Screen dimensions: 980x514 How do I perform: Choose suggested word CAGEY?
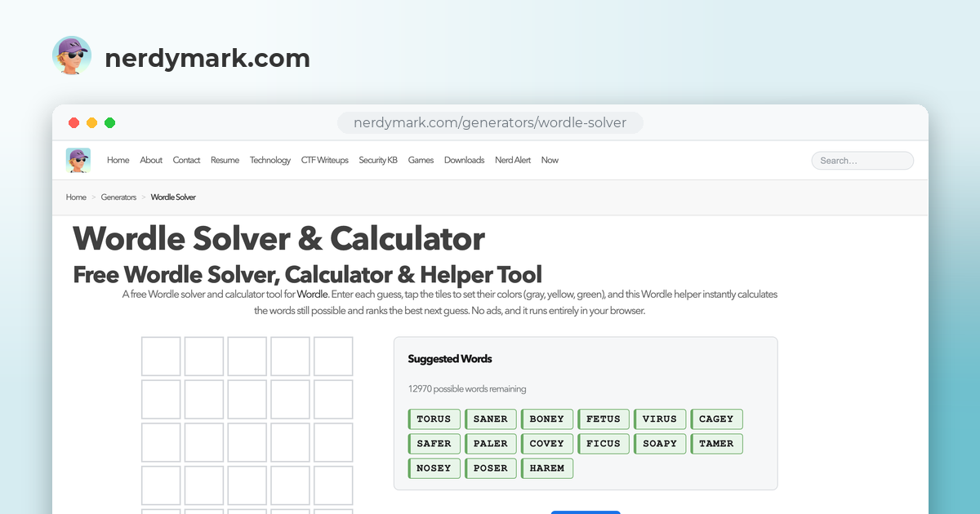(x=716, y=419)
